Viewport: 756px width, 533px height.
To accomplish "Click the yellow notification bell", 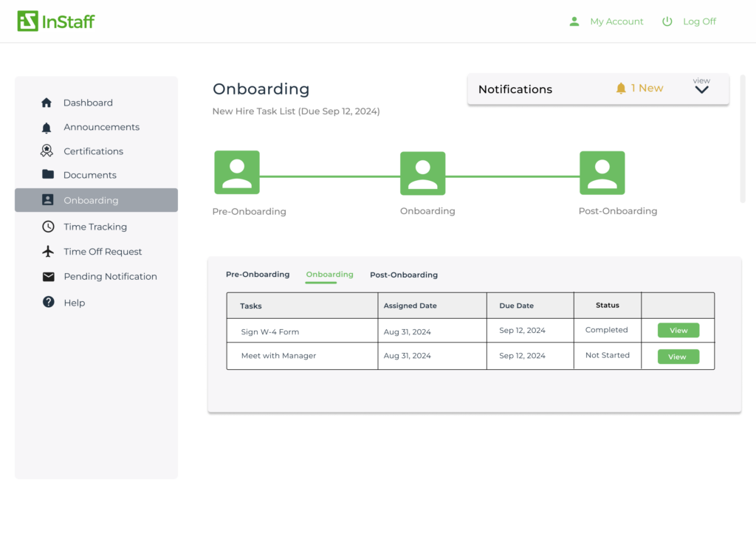I will [621, 89].
